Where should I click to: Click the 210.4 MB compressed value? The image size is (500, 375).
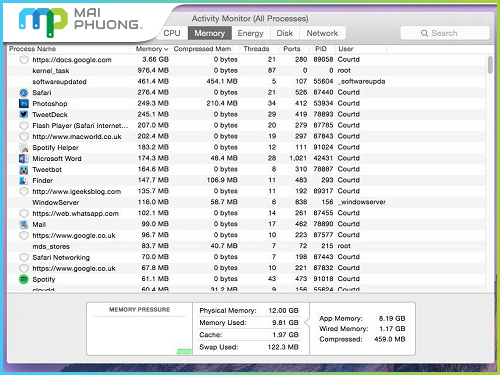(x=222, y=103)
